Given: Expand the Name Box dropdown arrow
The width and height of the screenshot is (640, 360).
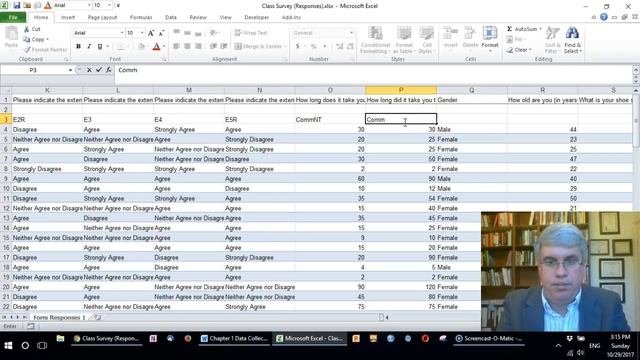Looking at the screenshot, I should (70, 70).
